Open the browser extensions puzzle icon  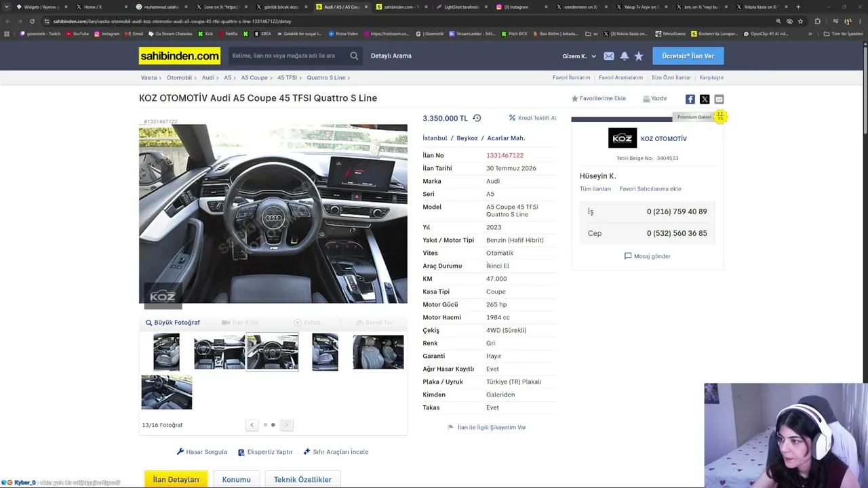(817, 21)
